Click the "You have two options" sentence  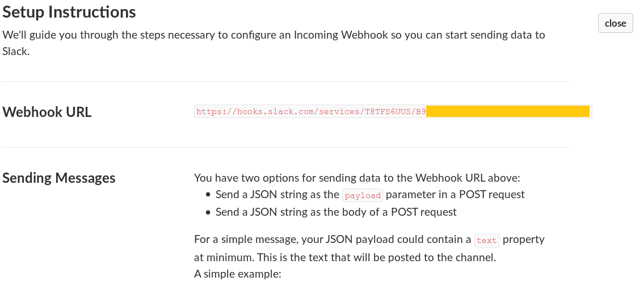(x=356, y=178)
